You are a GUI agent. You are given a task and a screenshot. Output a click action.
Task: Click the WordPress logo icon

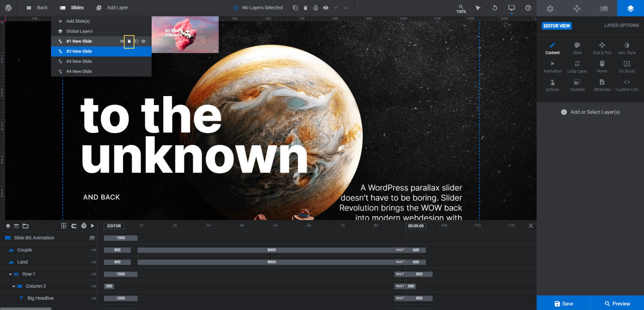(x=8, y=8)
